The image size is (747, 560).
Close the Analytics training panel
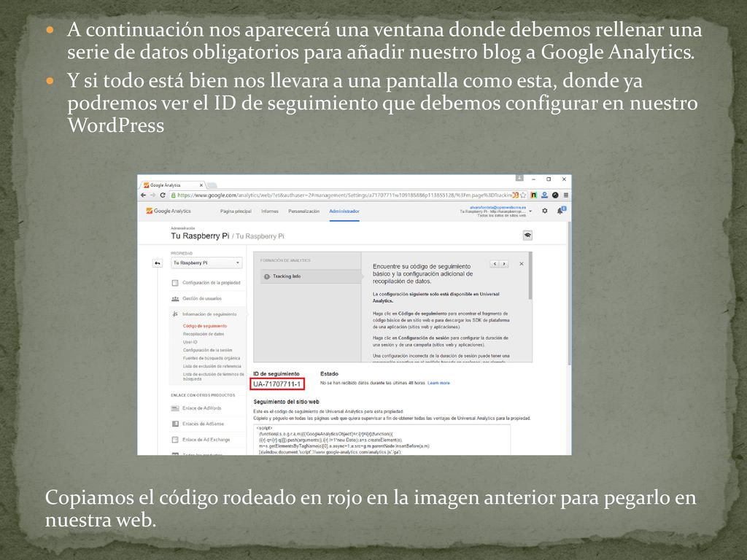[521, 264]
